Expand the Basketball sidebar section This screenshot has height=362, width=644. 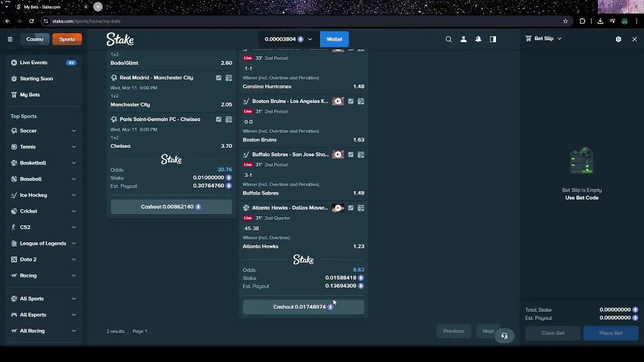point(73,163)
